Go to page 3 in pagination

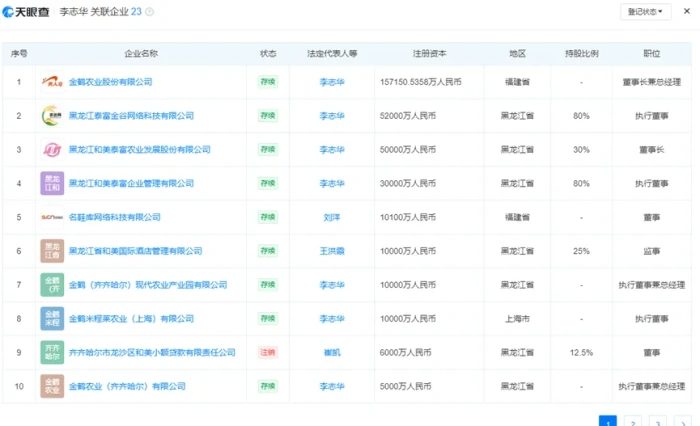pos(658,421)
